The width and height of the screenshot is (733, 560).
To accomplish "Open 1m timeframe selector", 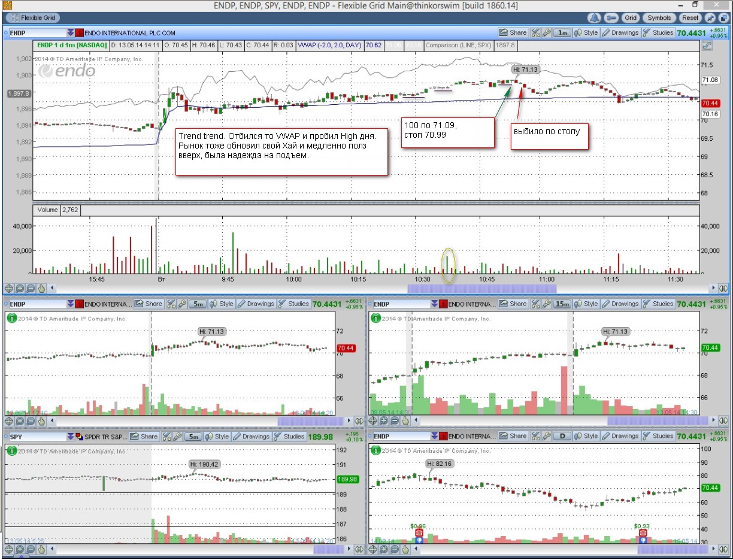I will pyautogui.click(x=562, y=33).
